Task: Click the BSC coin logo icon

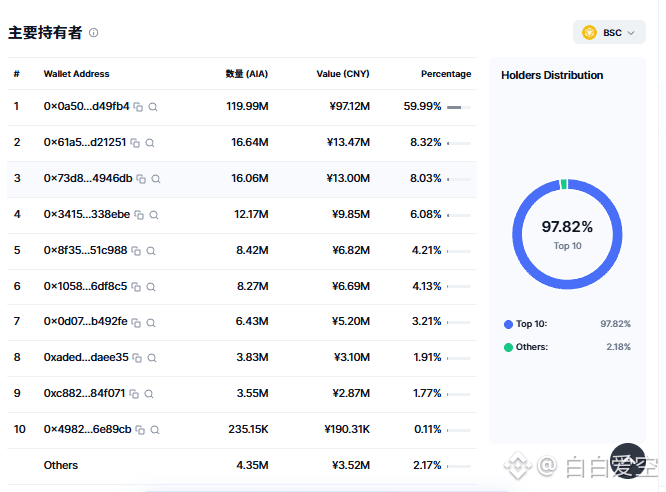Action: tap(590, 33)
